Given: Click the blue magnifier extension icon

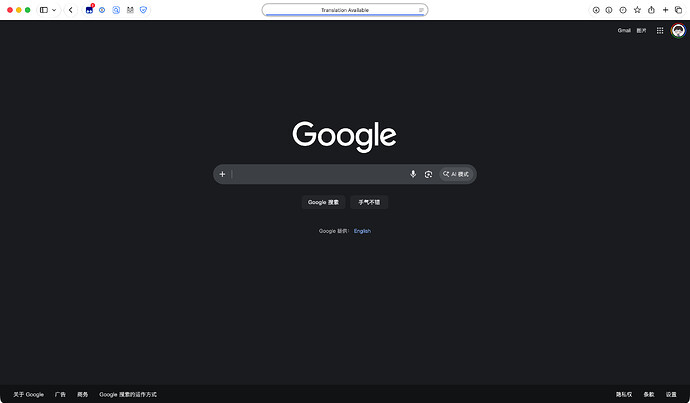Looking at the screenshot, I should pyautogui.click(x=116, y=10).
